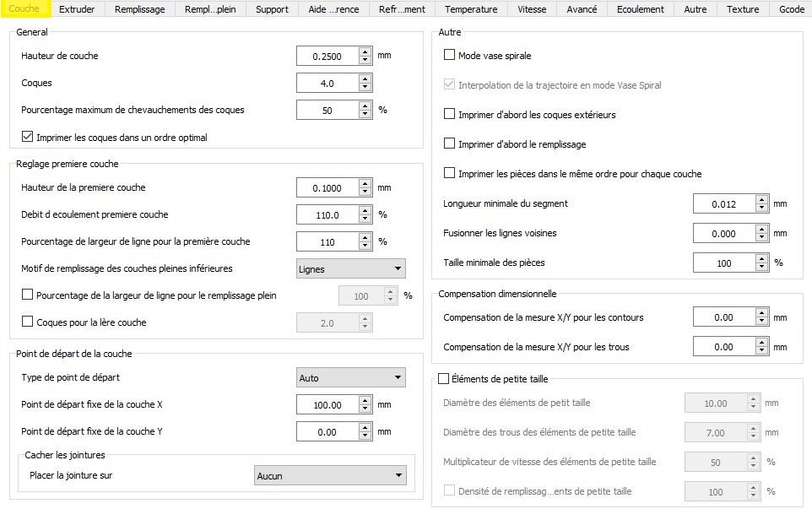Switch to the Extruder tab
Image resolution: width=812 pixels, height=509 pixels.
click(x=77, y=9)
